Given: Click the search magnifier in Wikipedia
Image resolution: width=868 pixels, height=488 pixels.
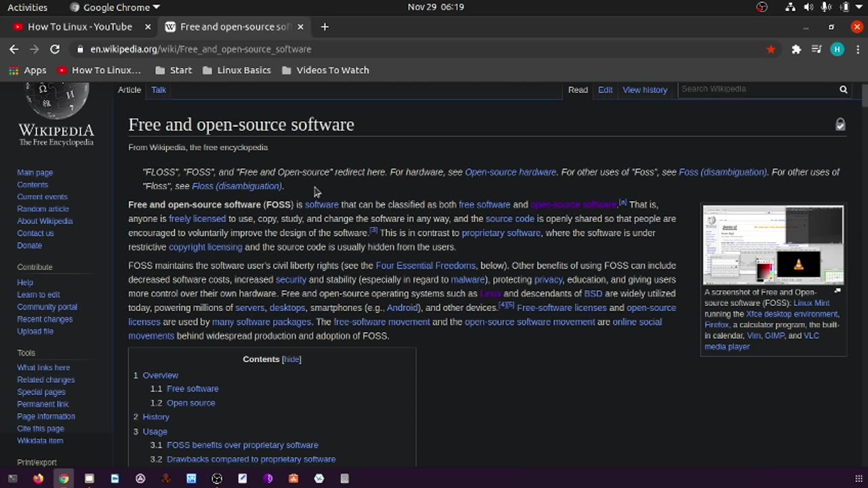Looking at the screenshot, I should (x=844, y=89).
